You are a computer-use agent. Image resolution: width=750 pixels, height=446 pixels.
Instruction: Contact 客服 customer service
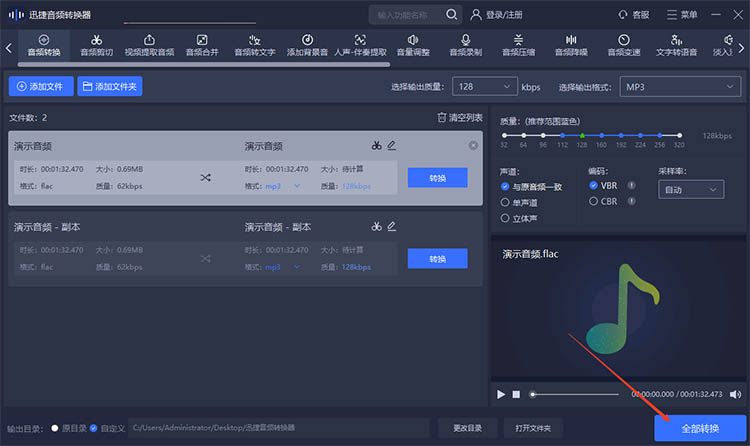point(634,15)
